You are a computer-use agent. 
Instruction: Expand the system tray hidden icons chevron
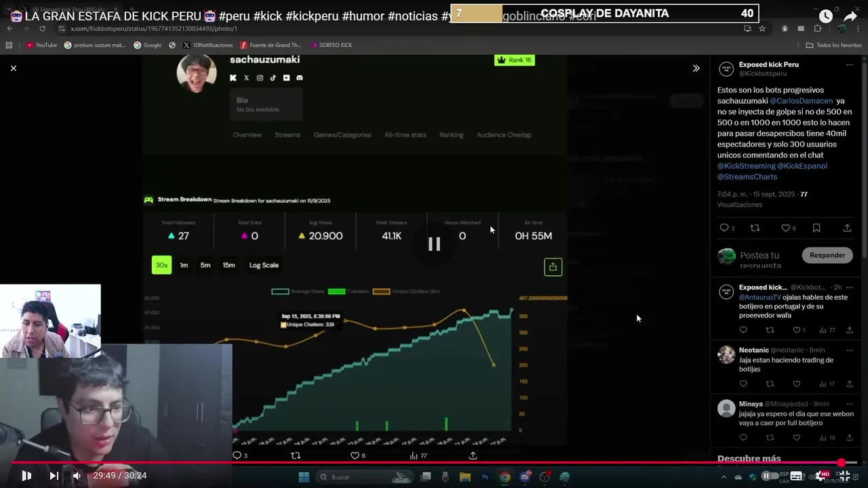(x=724, y=477)
